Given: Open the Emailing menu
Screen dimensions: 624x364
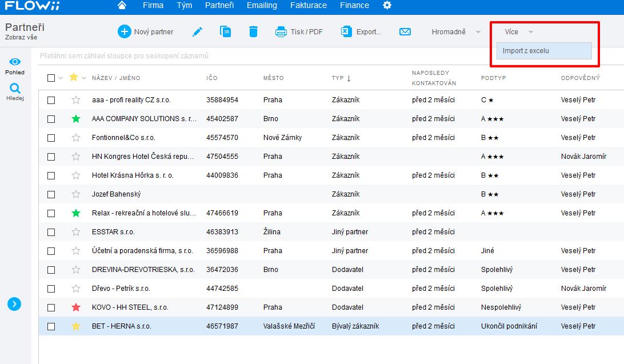Looking at the screenshot, I should point(262,5).
